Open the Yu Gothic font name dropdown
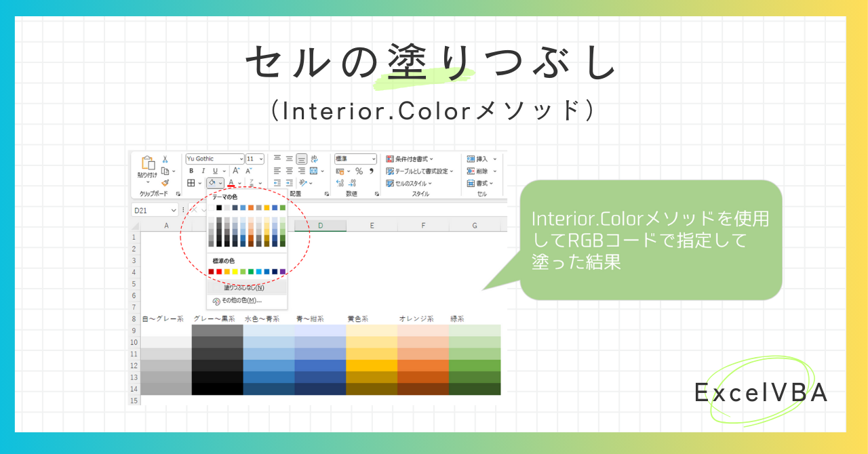Image resolution: width=868 pixels, height=454 pixels. [241, 159]
